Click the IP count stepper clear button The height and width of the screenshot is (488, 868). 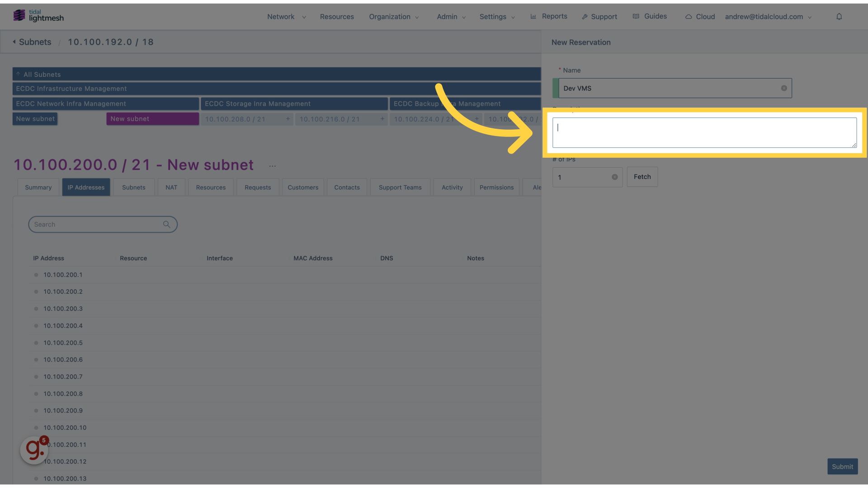[x=615, y=177]
